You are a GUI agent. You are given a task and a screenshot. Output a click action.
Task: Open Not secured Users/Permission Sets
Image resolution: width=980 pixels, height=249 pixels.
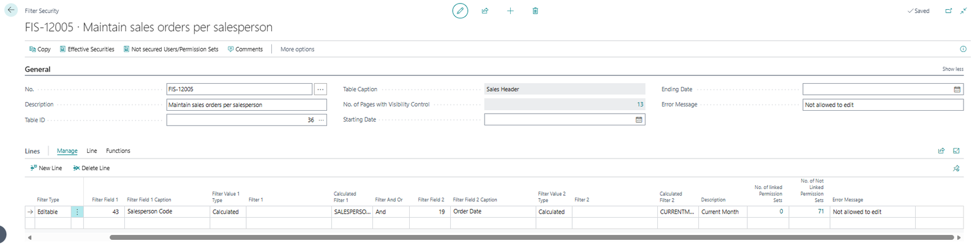pyautogui.click(x=171, y=49)
